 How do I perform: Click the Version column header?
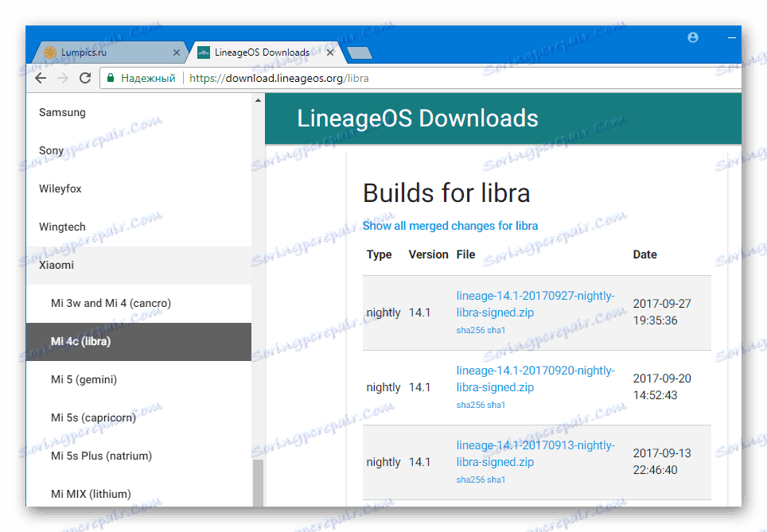pyautogui.click(x=429, y=254)
